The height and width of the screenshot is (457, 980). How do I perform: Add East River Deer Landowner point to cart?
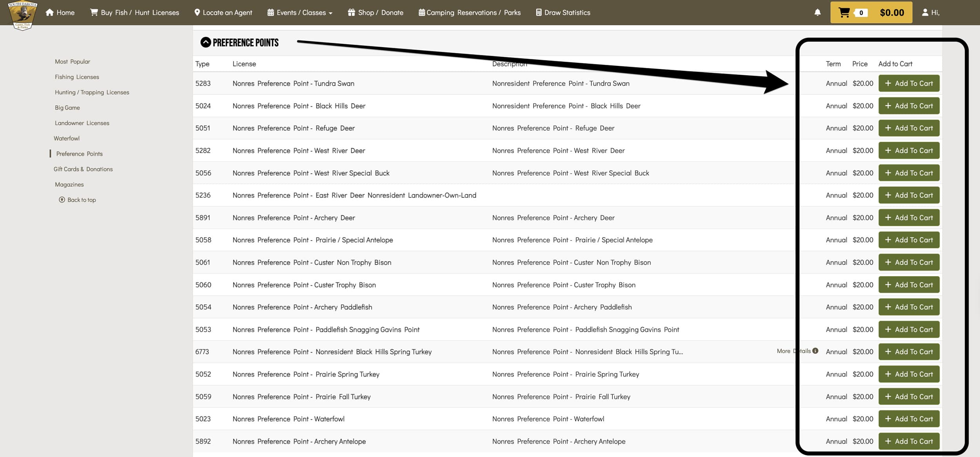click(x=909, y=195)
